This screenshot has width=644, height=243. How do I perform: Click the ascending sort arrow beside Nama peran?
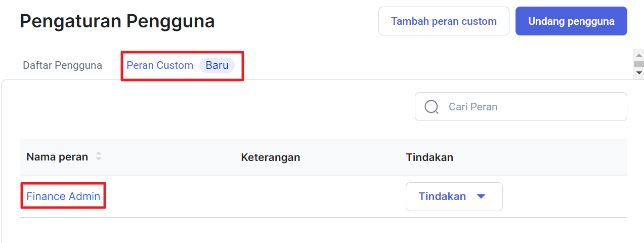[99, 154]
